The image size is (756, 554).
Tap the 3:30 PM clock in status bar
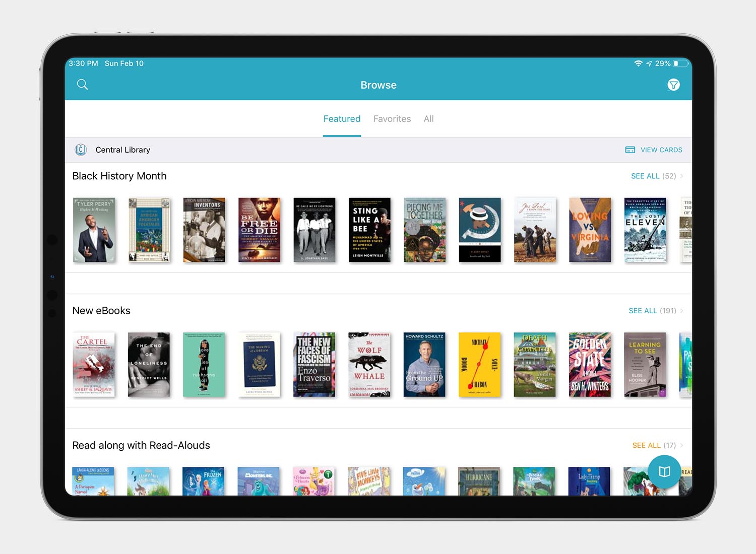(x=83, y=63)
